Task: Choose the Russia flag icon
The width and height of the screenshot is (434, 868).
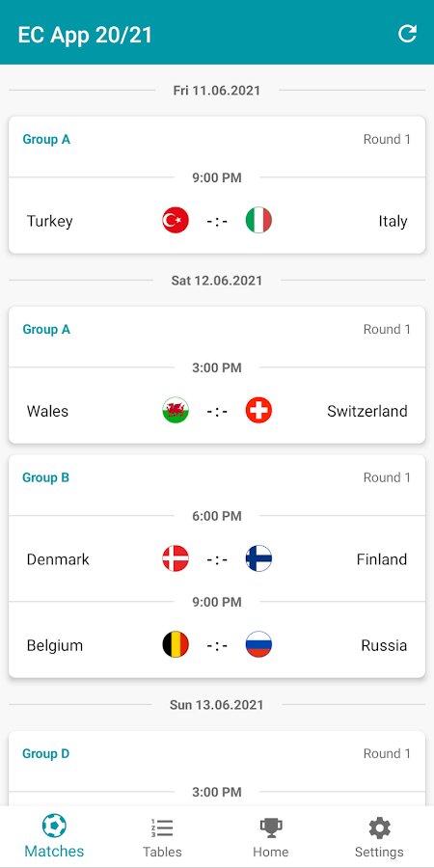Action: coord(258,644)
